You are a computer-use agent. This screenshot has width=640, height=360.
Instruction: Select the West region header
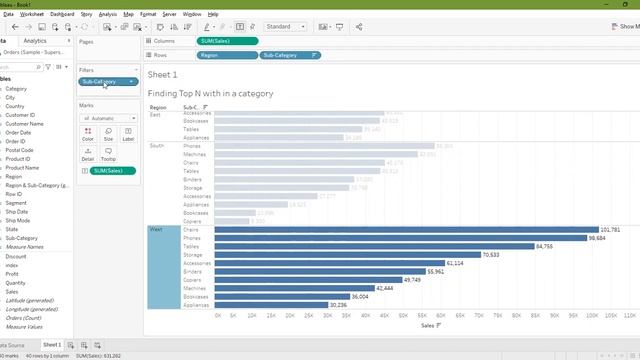tap(164, 267)
